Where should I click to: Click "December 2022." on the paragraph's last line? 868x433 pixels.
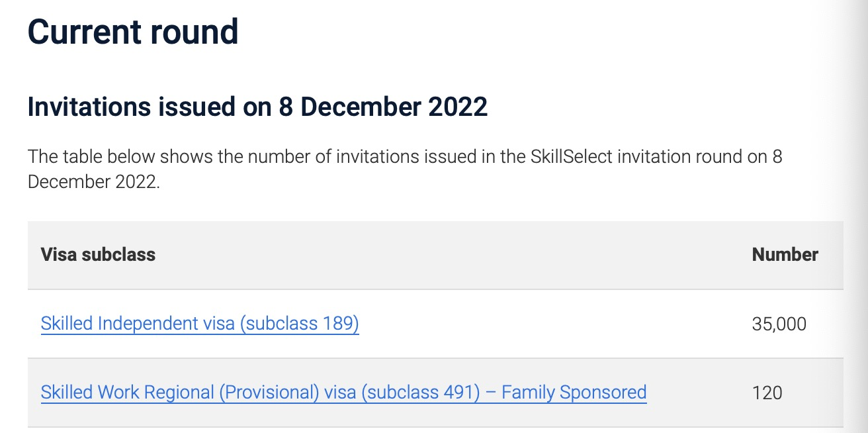coord(94,182)
